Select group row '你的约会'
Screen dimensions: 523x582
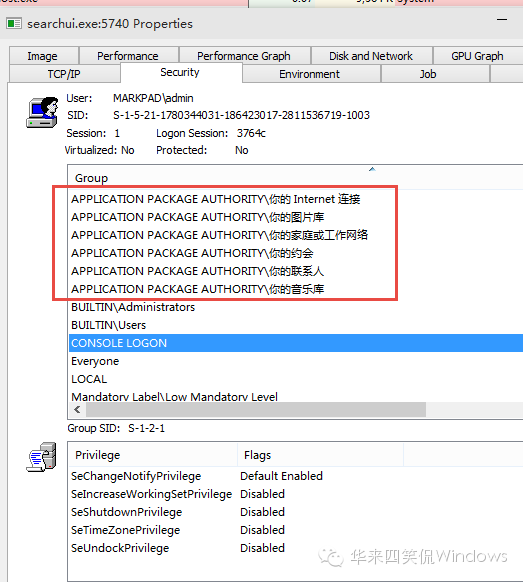coord(296,253)
